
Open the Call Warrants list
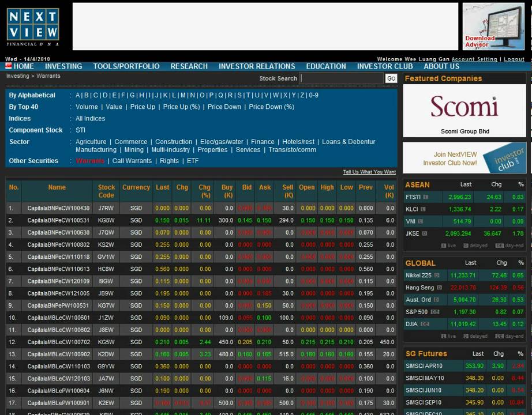tap(132, 161)
